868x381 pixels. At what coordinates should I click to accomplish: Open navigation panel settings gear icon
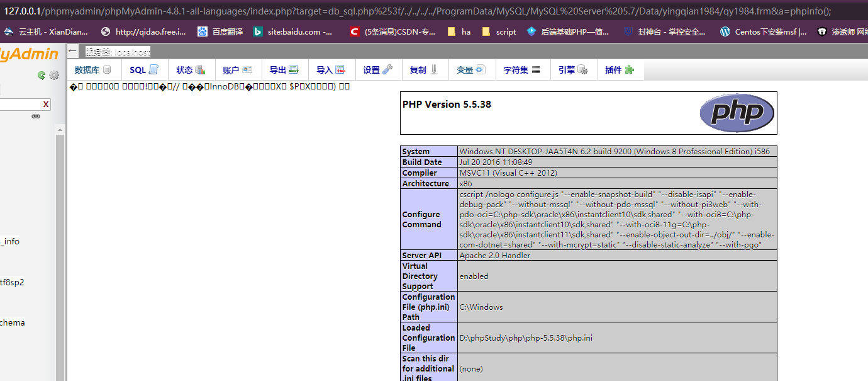coord(54,75)
